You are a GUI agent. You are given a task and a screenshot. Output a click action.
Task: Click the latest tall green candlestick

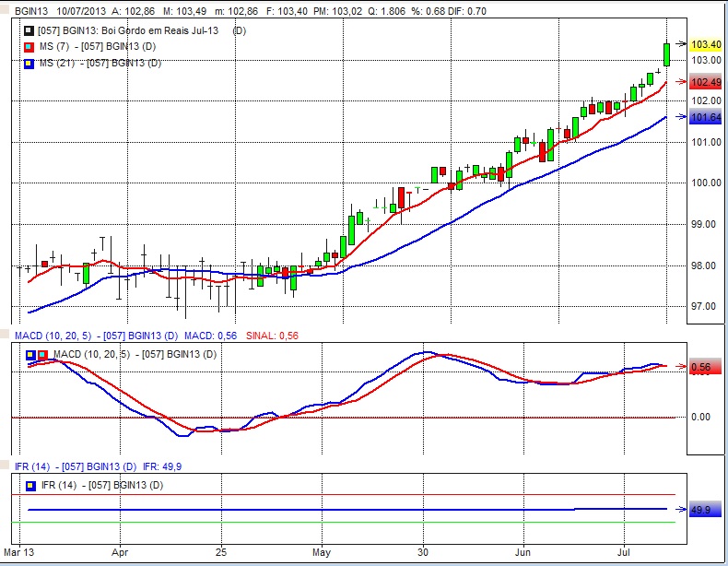(x=666, y=54)
